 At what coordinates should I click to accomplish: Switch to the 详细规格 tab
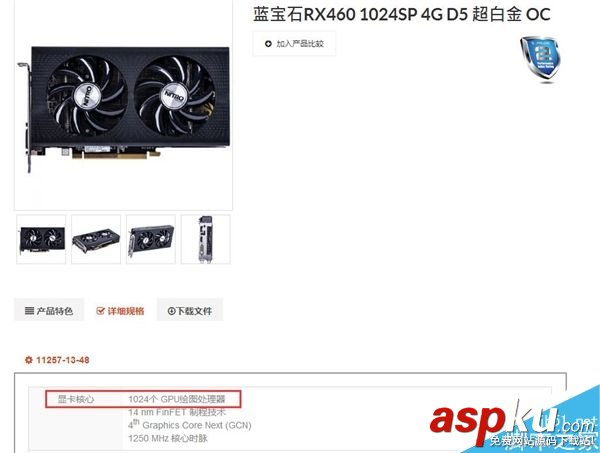click(120, 311)
